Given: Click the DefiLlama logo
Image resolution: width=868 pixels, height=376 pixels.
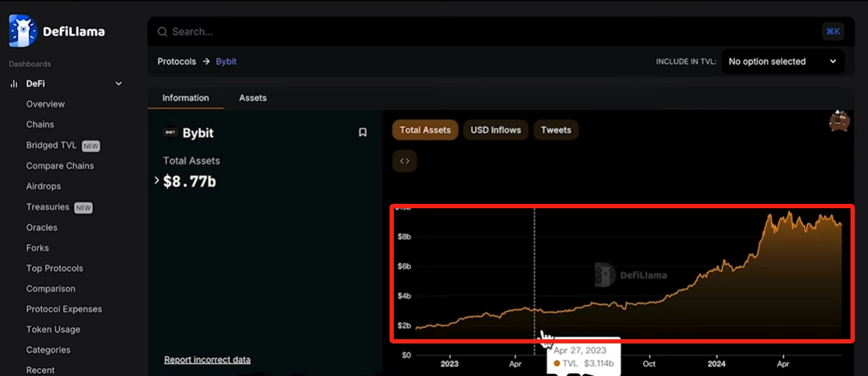Looking at the screenshot, I should pos(57,31).
